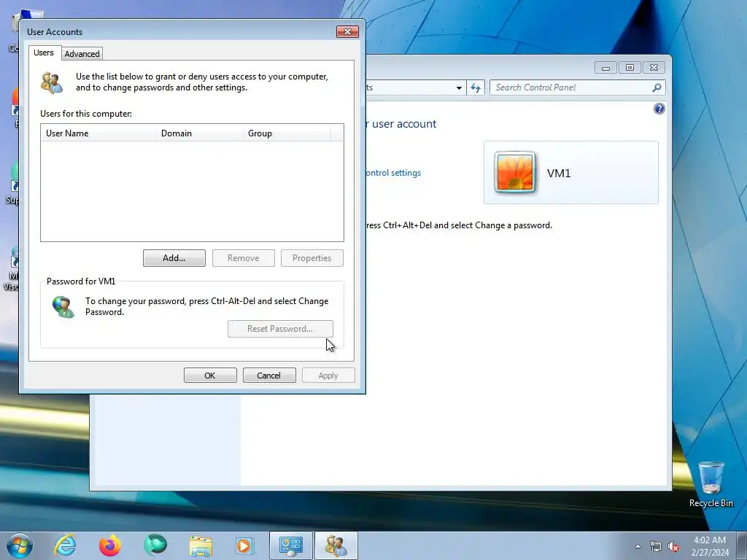Cancel the User Accounts dialog
747x560 pixels.
269,376
